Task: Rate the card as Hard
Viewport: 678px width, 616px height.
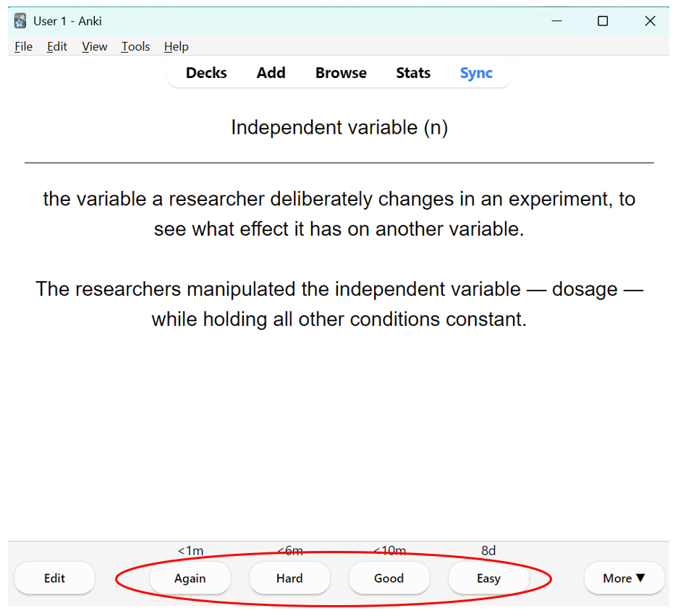Action: (289, 578)
